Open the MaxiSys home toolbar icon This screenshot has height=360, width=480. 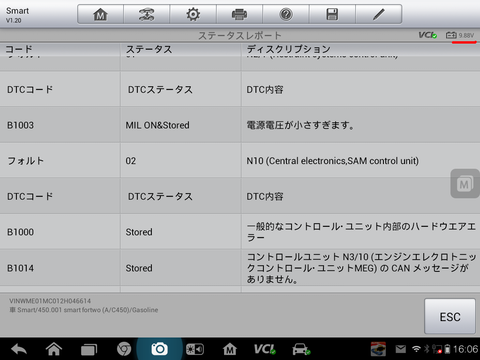pos(100,14)
